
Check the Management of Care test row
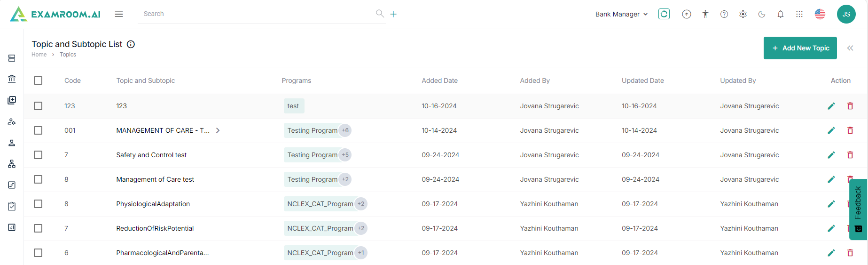click(38, 179)
